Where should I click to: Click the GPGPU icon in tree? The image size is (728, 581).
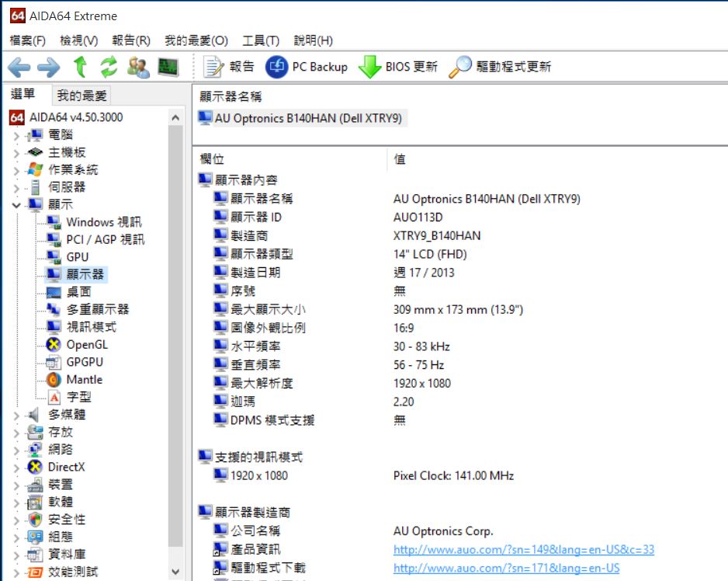pyautogui.click(x=54, y=362)
